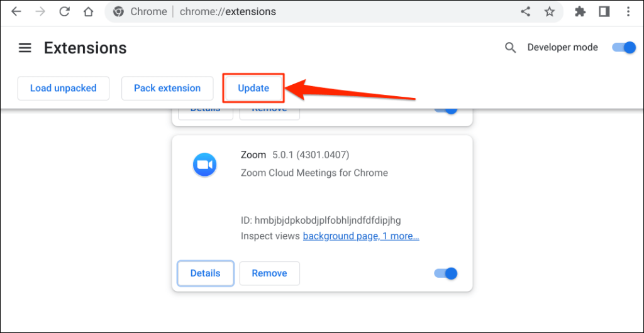Open the Extensions hamburger menu
This screenshot has height=333, width=644.
[x=25, y=48]
